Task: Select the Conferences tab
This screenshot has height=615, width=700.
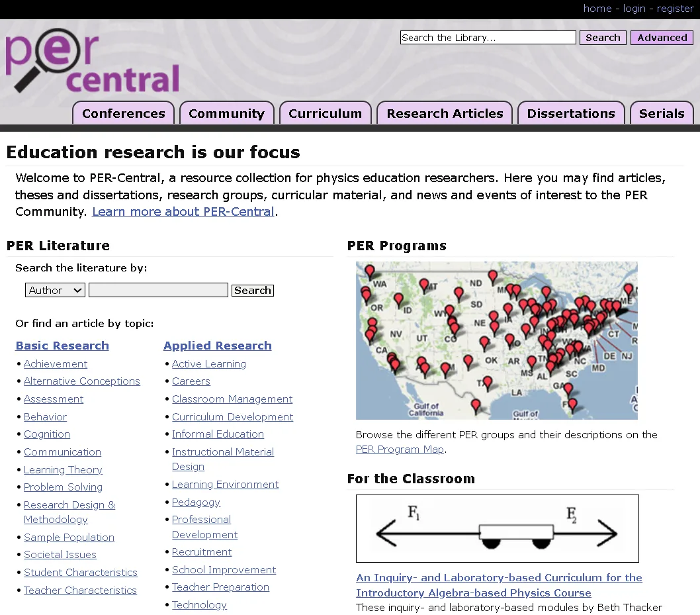Action: 123,113
